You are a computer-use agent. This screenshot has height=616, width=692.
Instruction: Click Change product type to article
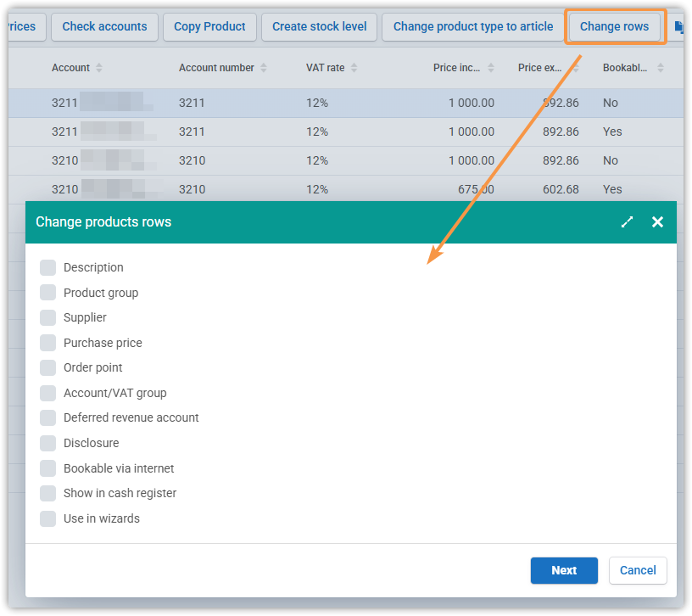(473, 26)
